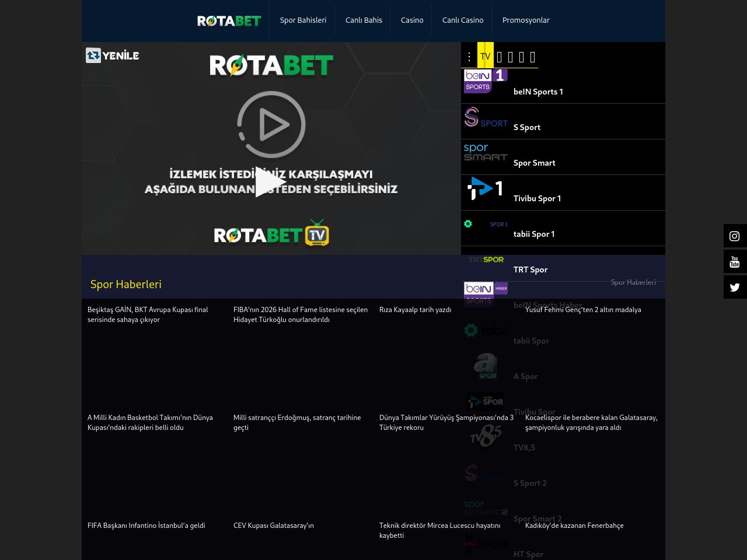The height and width of the screenshot is (560, 747).
Task: Open Yusuf Fehmi Genç 2 altın madalya news
Action: point(583,310)
